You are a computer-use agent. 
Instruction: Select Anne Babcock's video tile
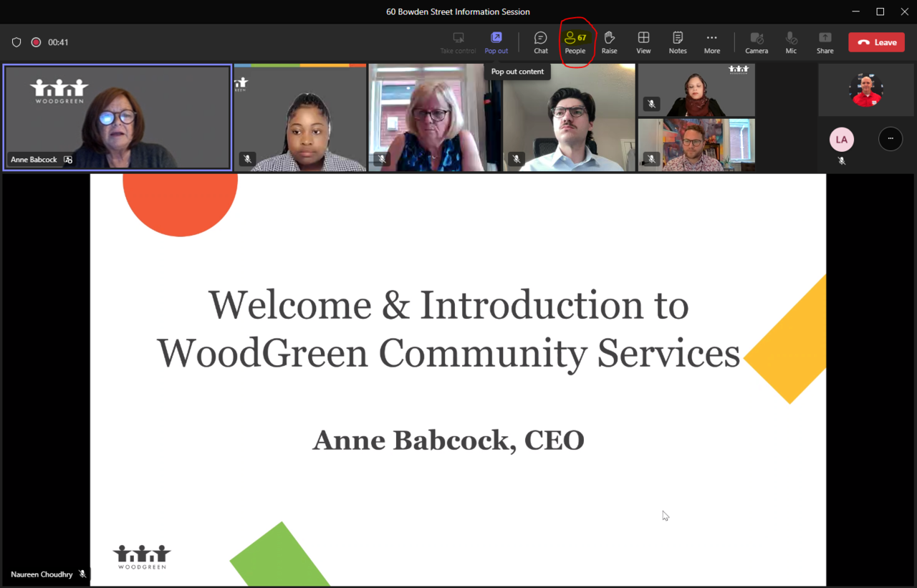coord(117,117)
